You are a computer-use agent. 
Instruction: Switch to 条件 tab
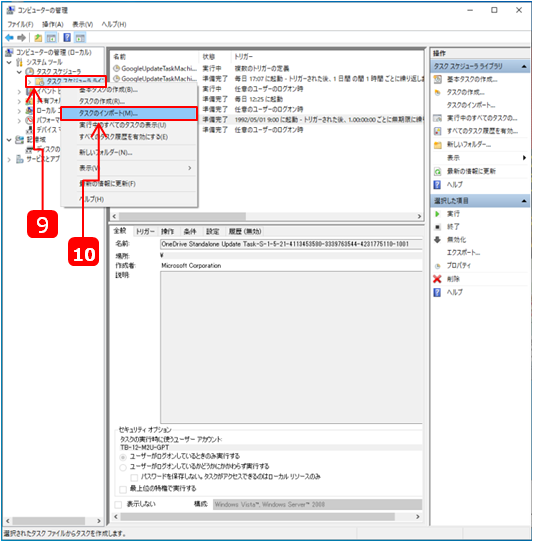point(189,231)
